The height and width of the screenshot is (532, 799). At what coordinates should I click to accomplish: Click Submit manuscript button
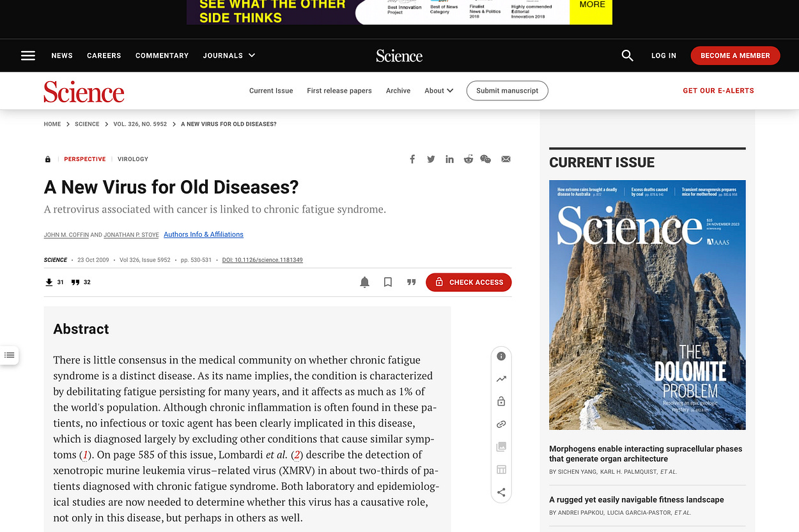(508, 91)
